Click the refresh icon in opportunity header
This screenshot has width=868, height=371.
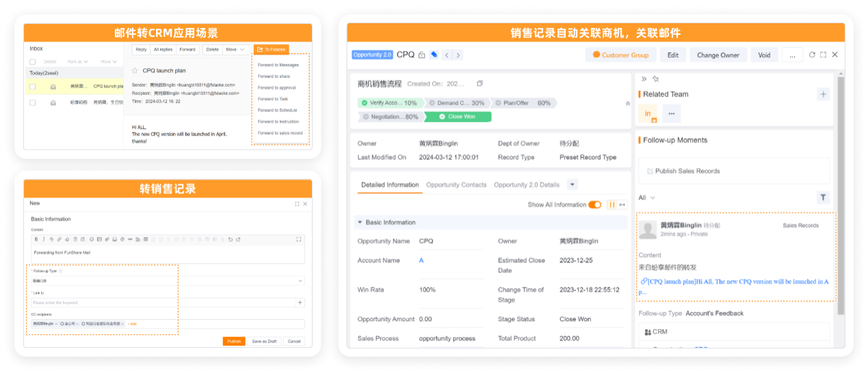812,55
